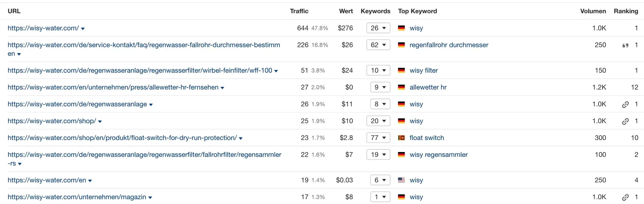The image size is (644, 204).
Task: Expand the arrow after the wff-100 URL
Action: pos(276,71)
